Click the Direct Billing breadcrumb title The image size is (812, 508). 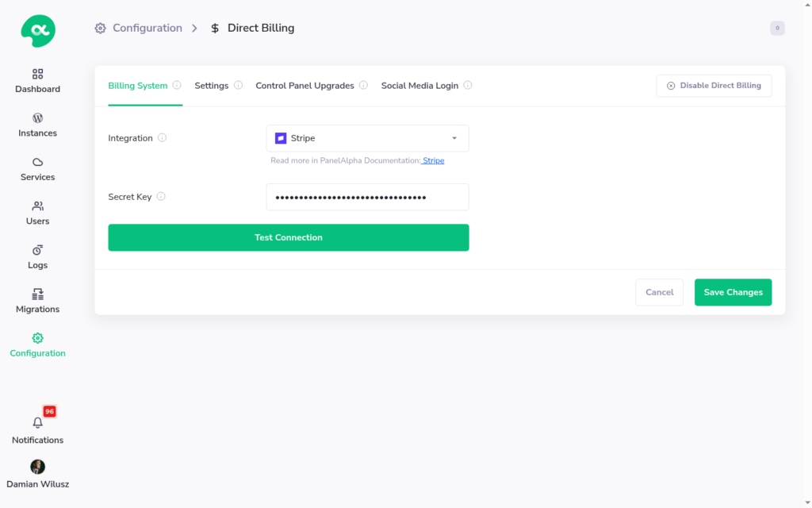coord(261,28)
